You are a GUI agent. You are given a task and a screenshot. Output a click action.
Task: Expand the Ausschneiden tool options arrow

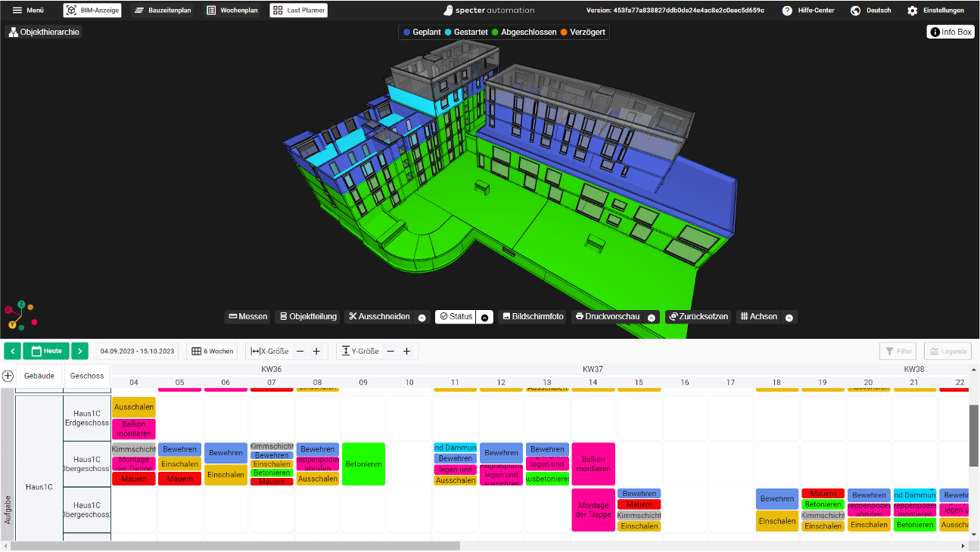coord(422,317)
